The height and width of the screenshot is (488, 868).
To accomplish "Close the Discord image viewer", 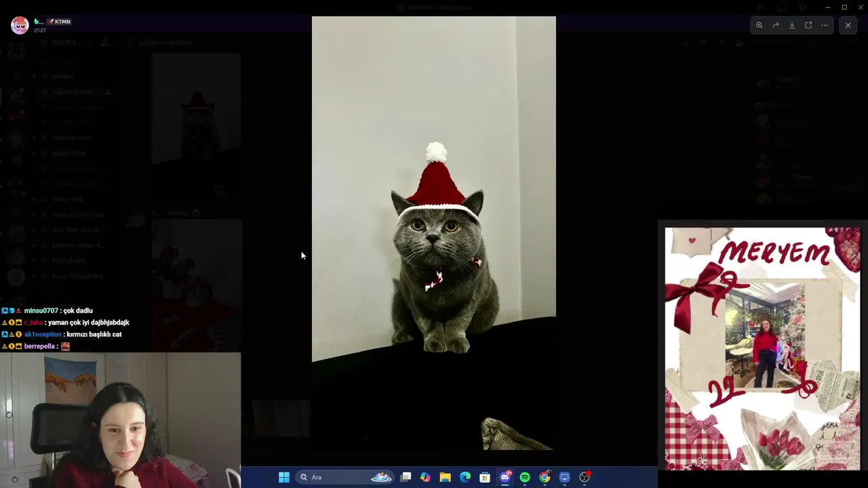I will 848,25.
